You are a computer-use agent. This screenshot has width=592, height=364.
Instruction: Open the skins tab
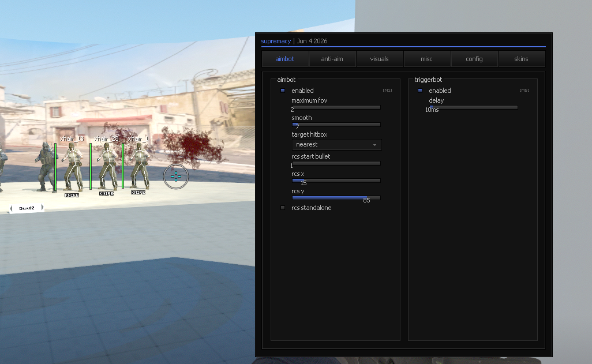pos(522,59)
